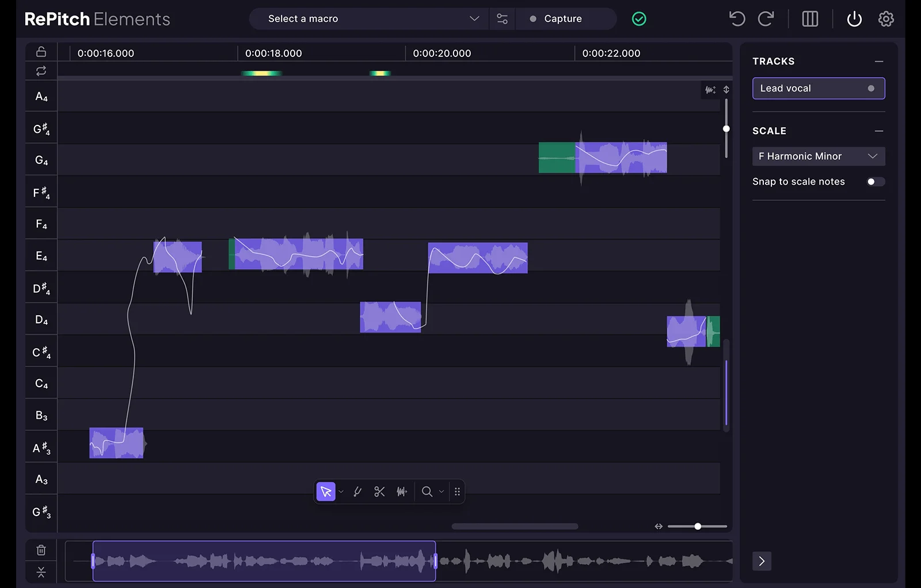Collapse the right side panel arrow
This screenshot has width=921, height=588.
click(762, 561)
